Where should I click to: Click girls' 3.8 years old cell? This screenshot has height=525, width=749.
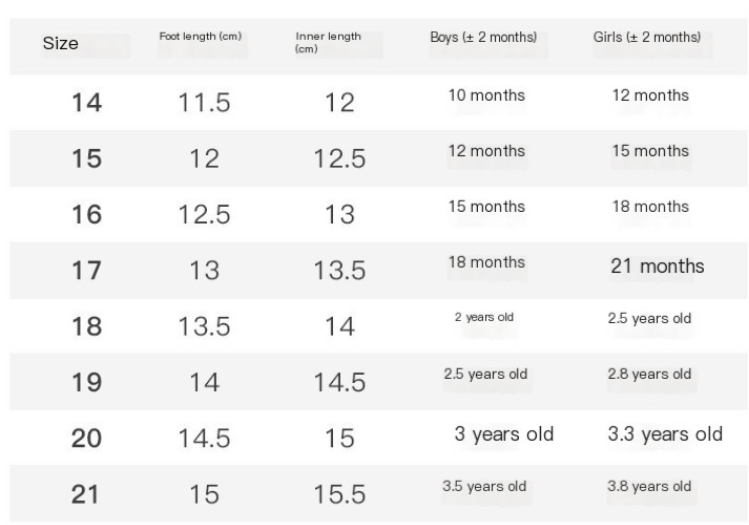649,486
